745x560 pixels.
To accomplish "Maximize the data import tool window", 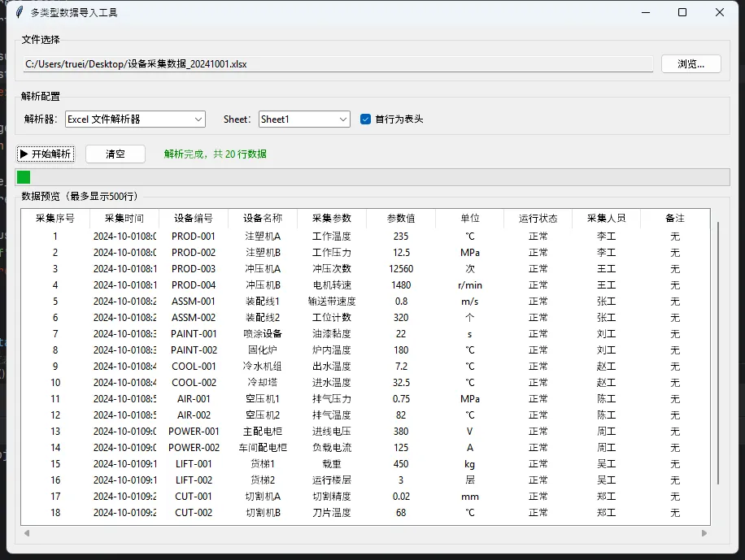I will (x=682, y=12).
